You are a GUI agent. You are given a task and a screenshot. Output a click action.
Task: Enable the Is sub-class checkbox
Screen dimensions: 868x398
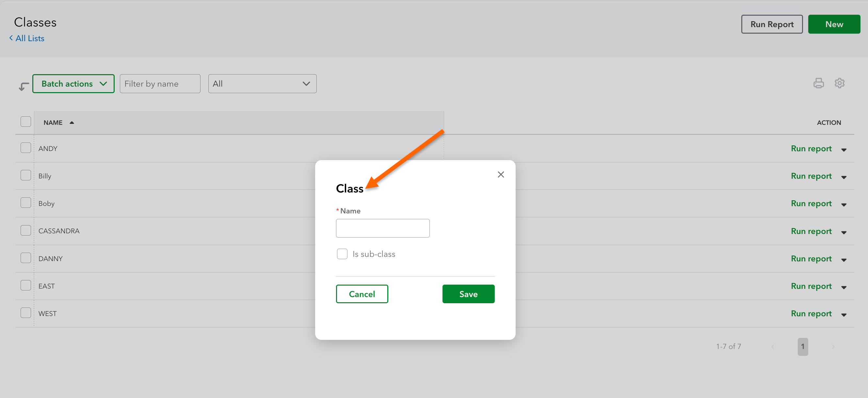click(342, 254)
